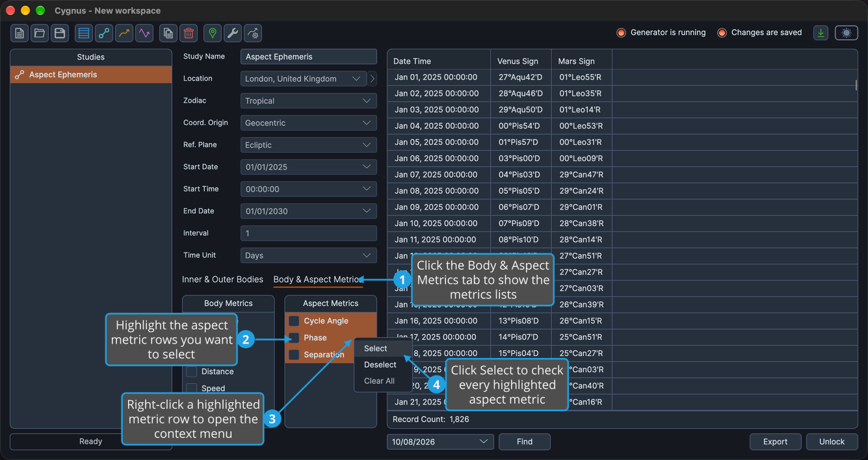Open the Zodiac dropdown set to Tropical
868x460 pixels.
(308, 101)
